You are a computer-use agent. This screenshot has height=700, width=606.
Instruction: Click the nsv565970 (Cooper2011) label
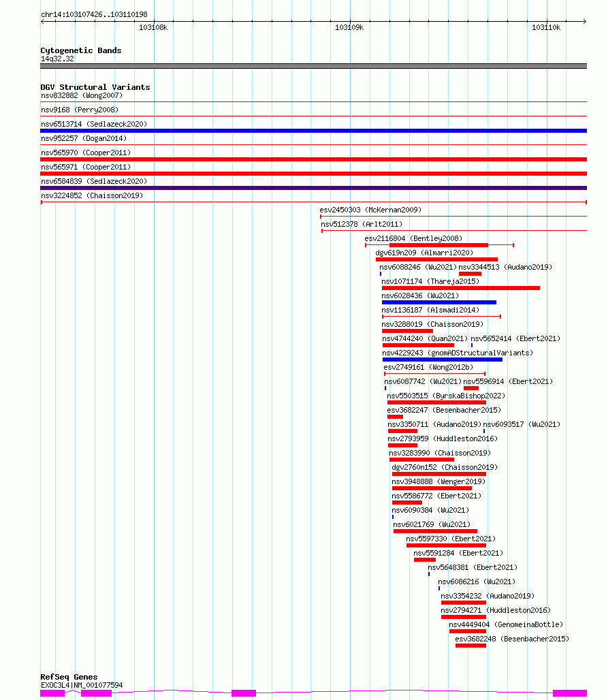coord(86,153)
